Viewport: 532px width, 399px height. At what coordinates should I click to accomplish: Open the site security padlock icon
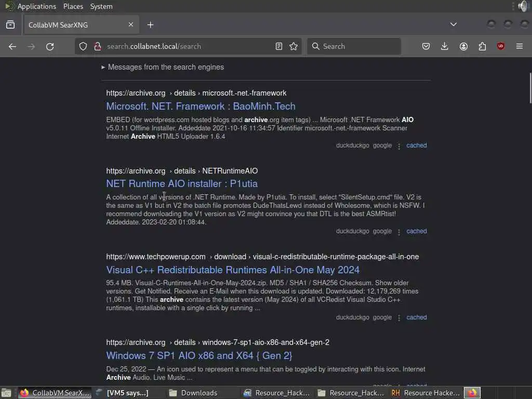click(98, 46)
